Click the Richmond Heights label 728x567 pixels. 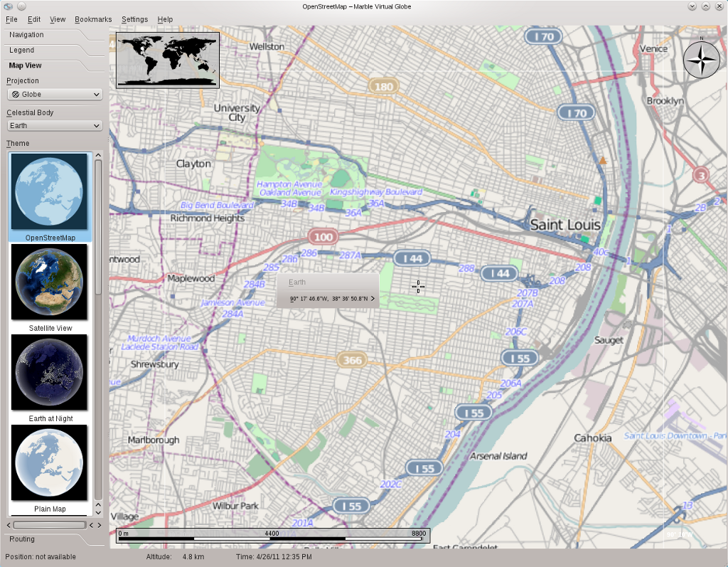tap(207, 218)
